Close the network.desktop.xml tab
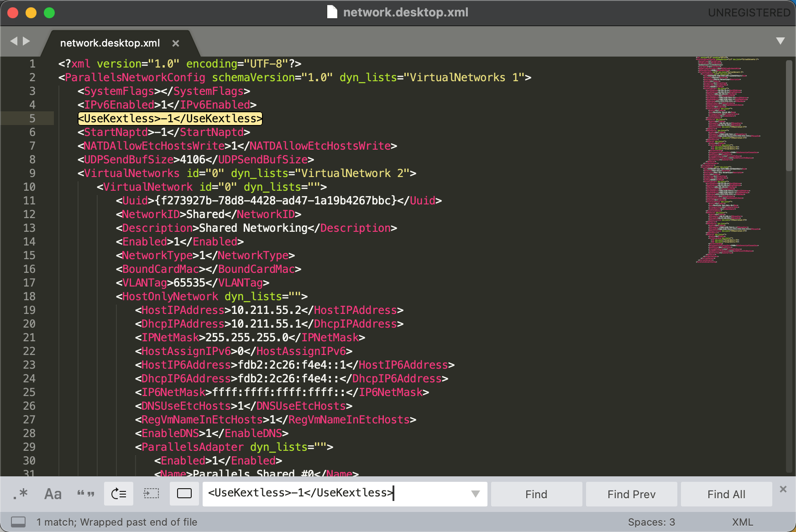The width and height of the screenshot is (796, 532). coord(176,43)
